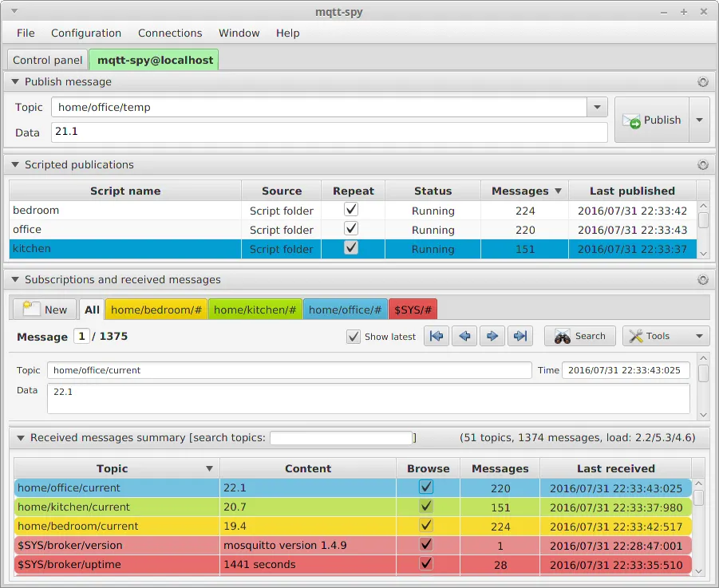This screenshot has width=719, height=588.
Task: Toggle Browse checkbox for home/kitchen/current
Action: 426,506
